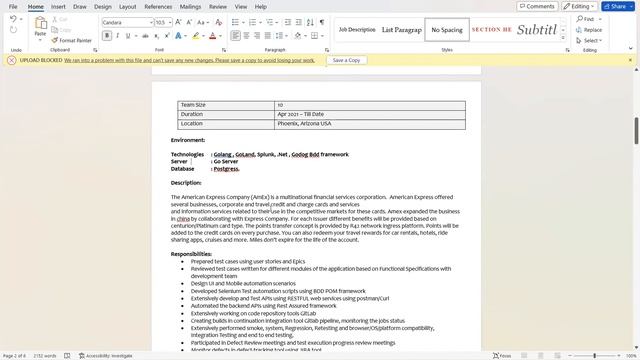Click the yellow text highlight color button

196,36
